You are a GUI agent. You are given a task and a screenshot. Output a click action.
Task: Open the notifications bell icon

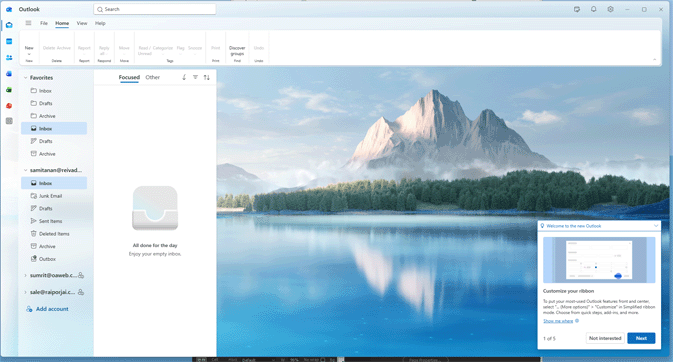(x=594, y=9)
